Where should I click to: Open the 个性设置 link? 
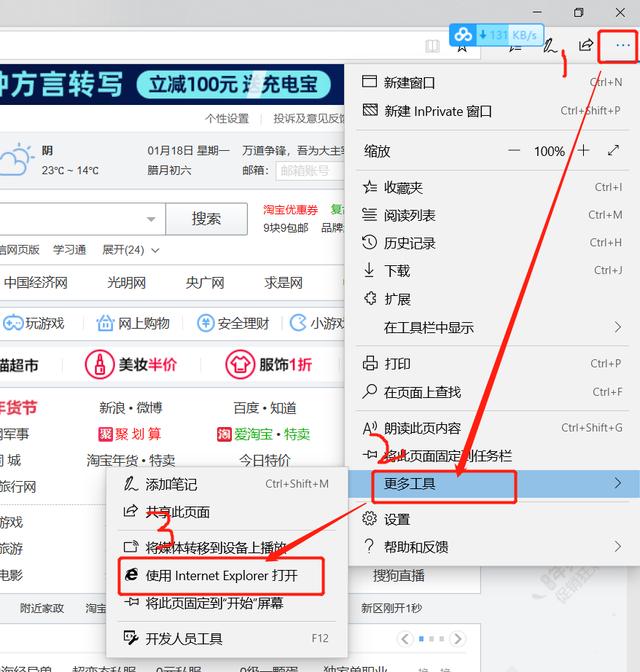point(227,118)
